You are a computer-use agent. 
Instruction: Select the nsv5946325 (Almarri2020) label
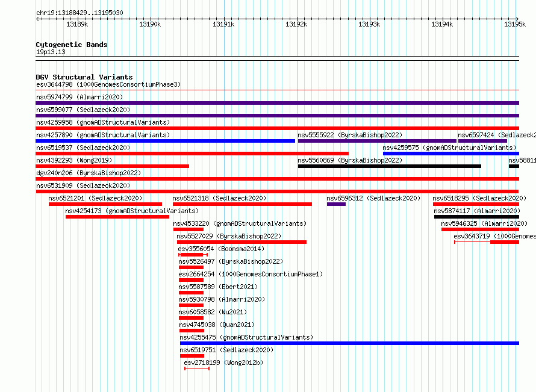[484, 223]
